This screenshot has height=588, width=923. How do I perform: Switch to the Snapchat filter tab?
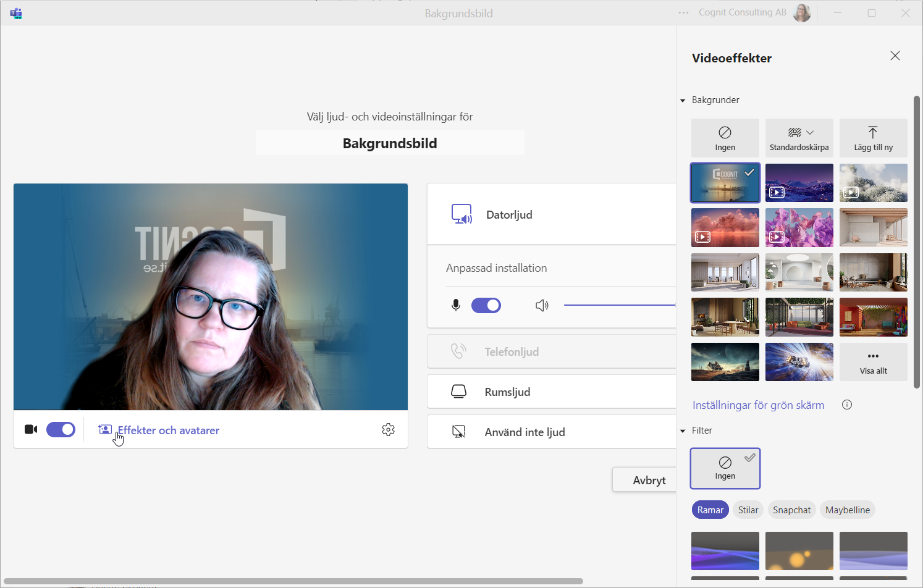pos(791,510)
